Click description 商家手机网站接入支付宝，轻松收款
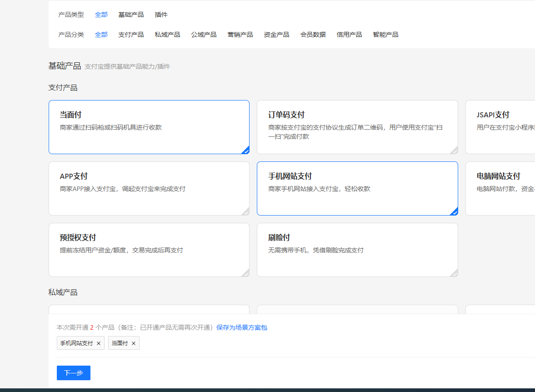Image resolution: width=535 pixels, height=392 pixels. [320, 189]
